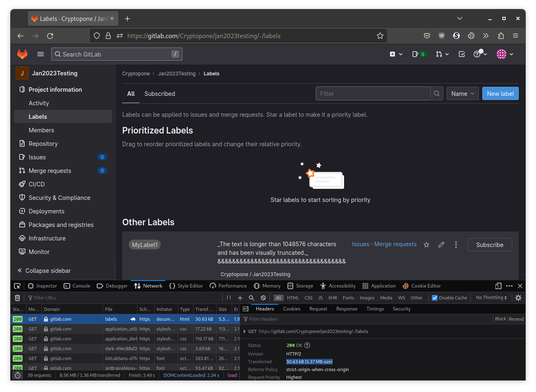Enable the HTML request type filter

pyautogui.click(x=293, y=298)
